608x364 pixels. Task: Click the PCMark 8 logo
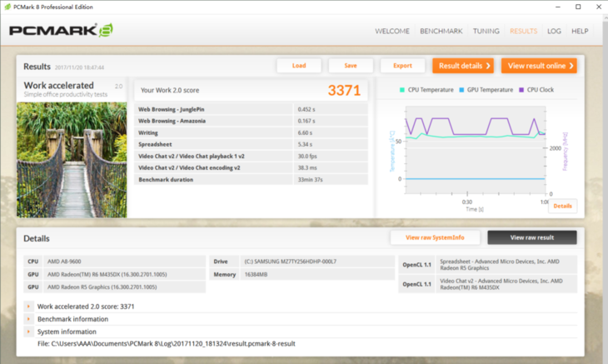pos(60,31)
